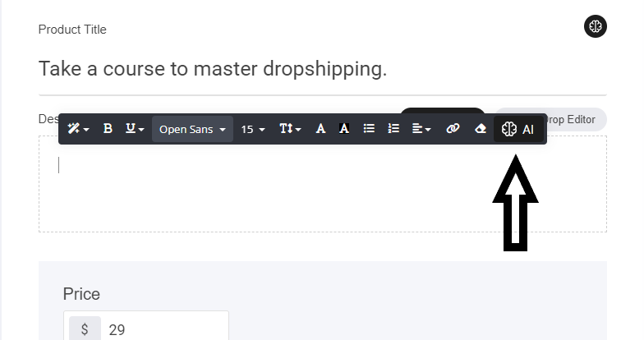644x340 pixels.
Task: Open the line height dropdown
Action: 290,129
